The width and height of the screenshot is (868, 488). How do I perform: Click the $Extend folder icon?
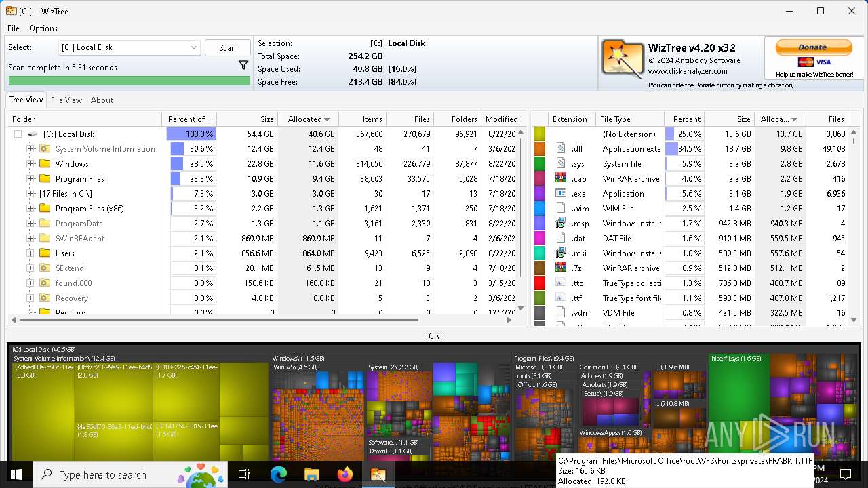click(45, 268)
